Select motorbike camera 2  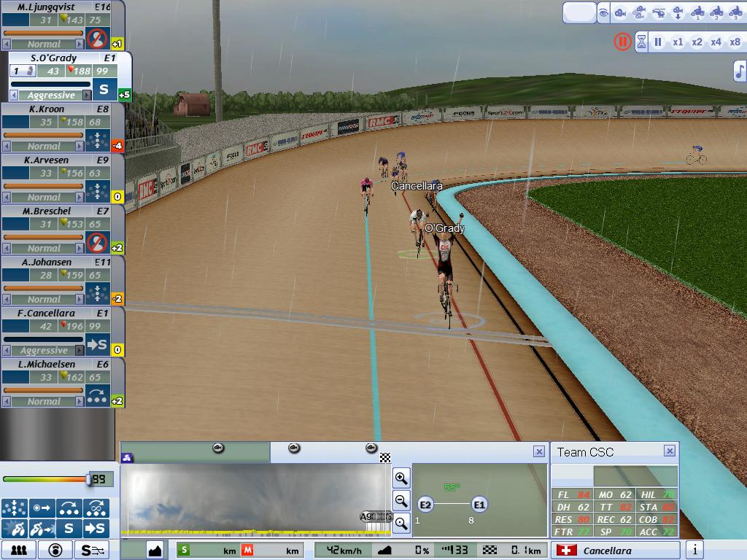click(x=716, y=12)
